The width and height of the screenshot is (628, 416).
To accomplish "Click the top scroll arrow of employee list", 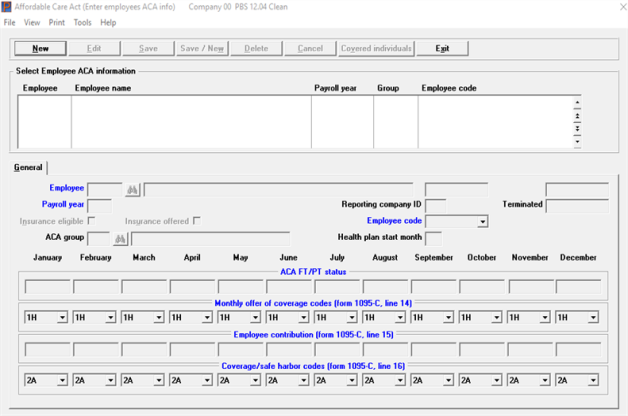I will point(576,103).
